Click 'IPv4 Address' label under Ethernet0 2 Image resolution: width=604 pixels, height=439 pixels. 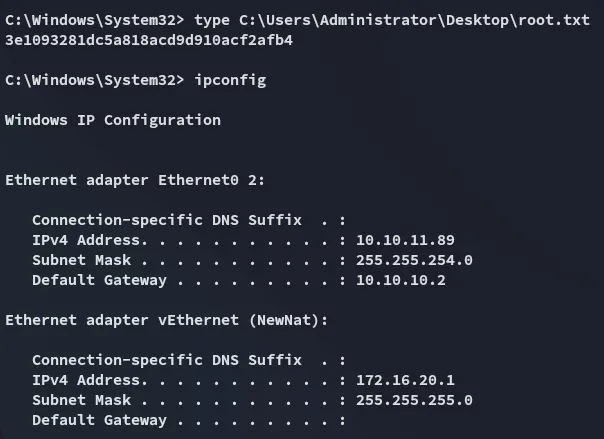pyautogui.click(x=86, y=240)
